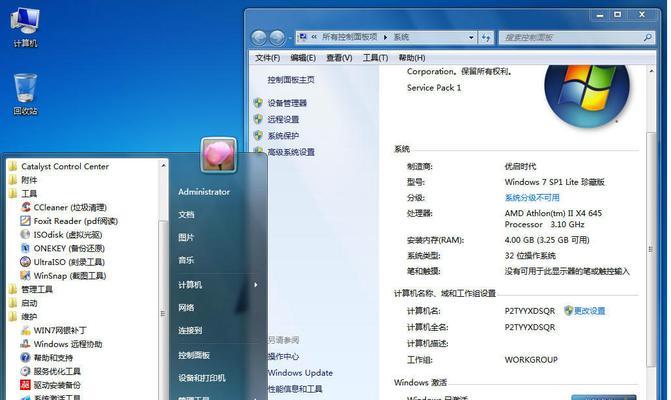Open the 文件(F) menu
The width and height of the screenshot is (671, 400).
click(267, 58)
